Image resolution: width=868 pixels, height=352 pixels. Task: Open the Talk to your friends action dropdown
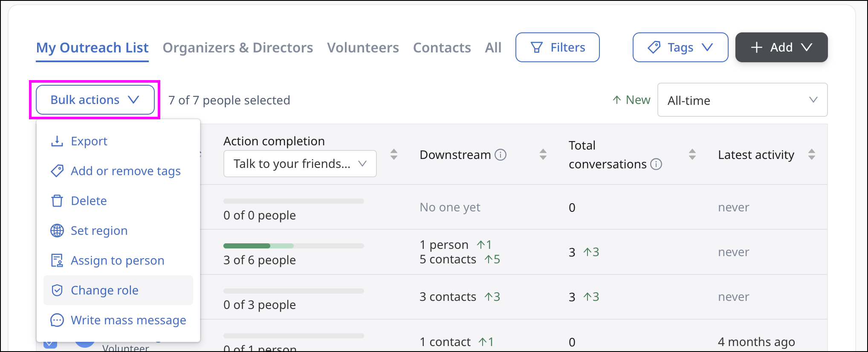point(300,164)
